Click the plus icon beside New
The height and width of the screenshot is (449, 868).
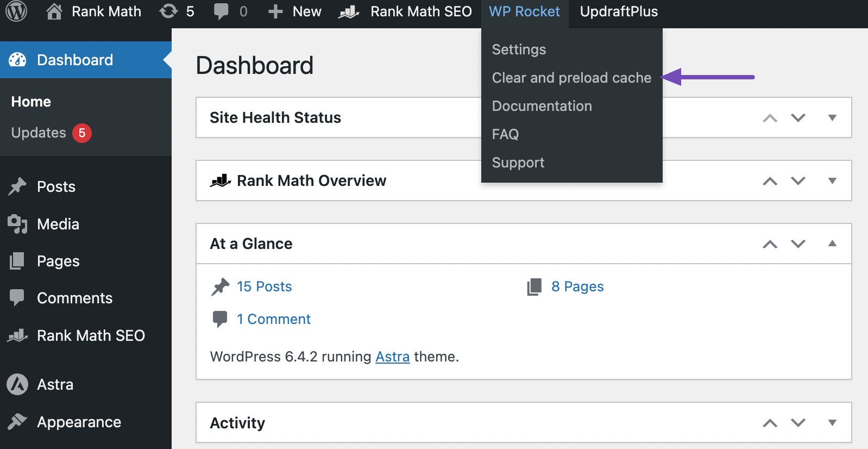pos(275,11)
